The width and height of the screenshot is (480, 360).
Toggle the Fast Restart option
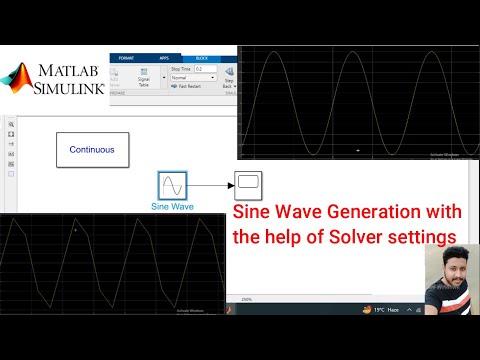186,86
